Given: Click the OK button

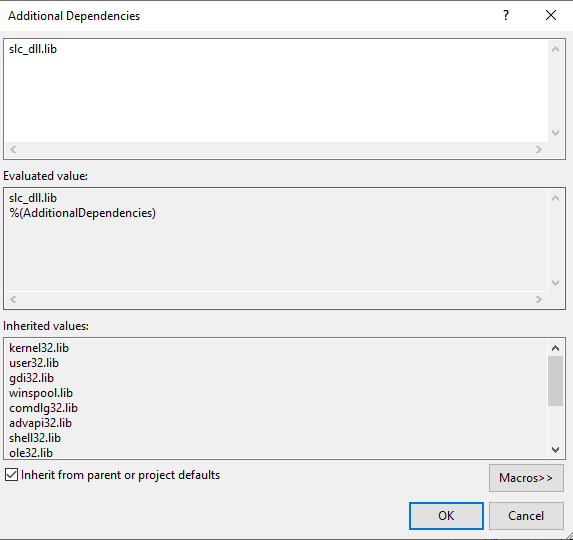Looking at the screenshot, I should [446, 516].
